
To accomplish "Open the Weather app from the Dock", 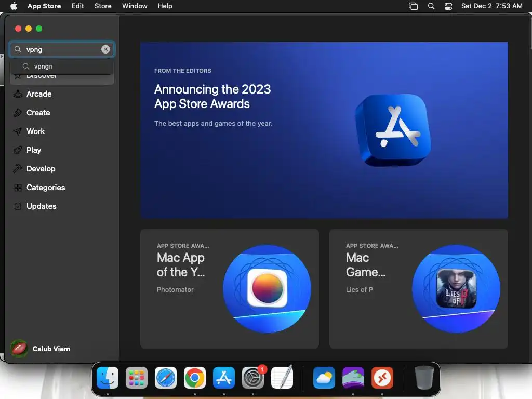I will [x=324, y=378].
